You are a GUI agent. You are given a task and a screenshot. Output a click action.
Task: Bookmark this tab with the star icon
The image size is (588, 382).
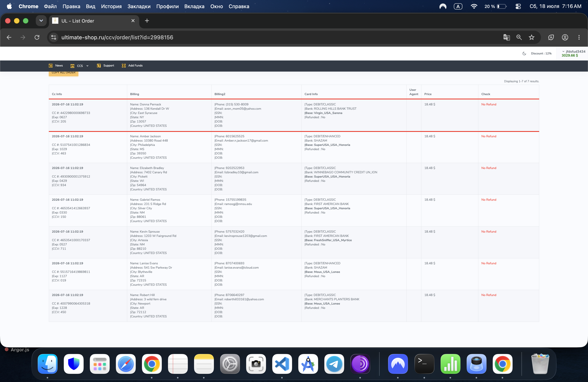coord(531,37)
